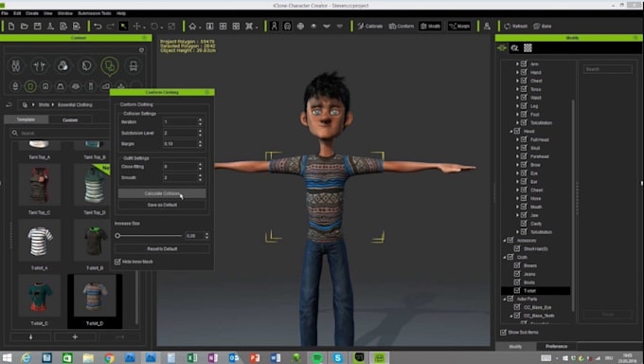This screenshot has width=644, height=364.
Task: Expand the Leg node in tree
Action: coord(517,106)
